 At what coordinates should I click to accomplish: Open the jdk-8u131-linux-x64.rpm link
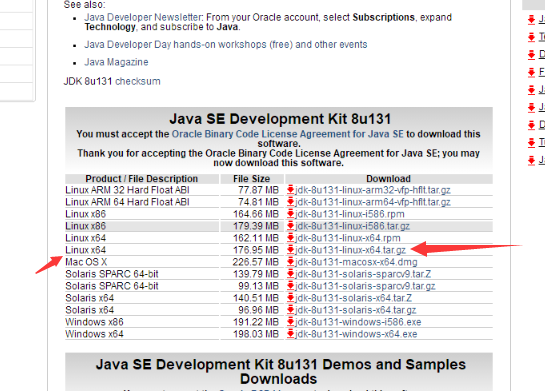348,238
